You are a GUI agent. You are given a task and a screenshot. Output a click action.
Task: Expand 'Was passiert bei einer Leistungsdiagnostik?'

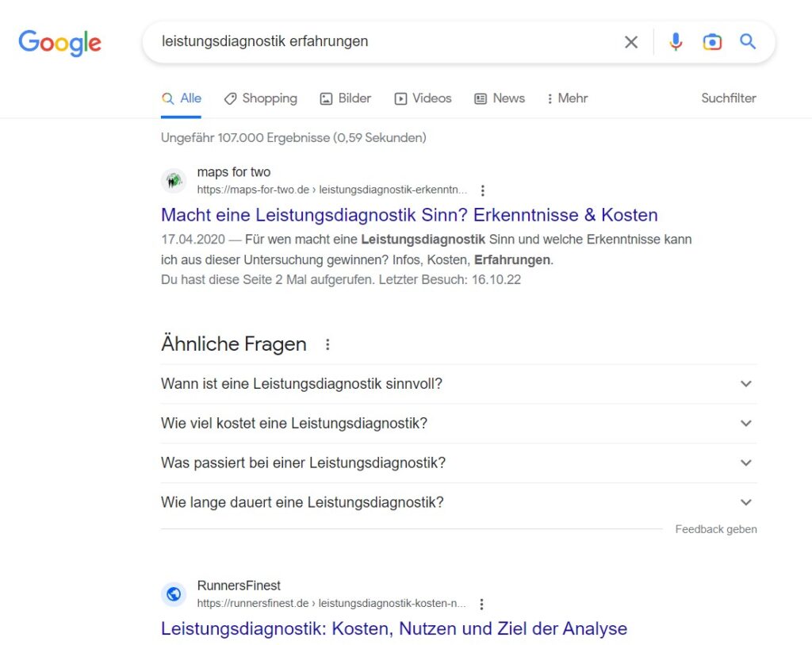(x=459, y=463)
